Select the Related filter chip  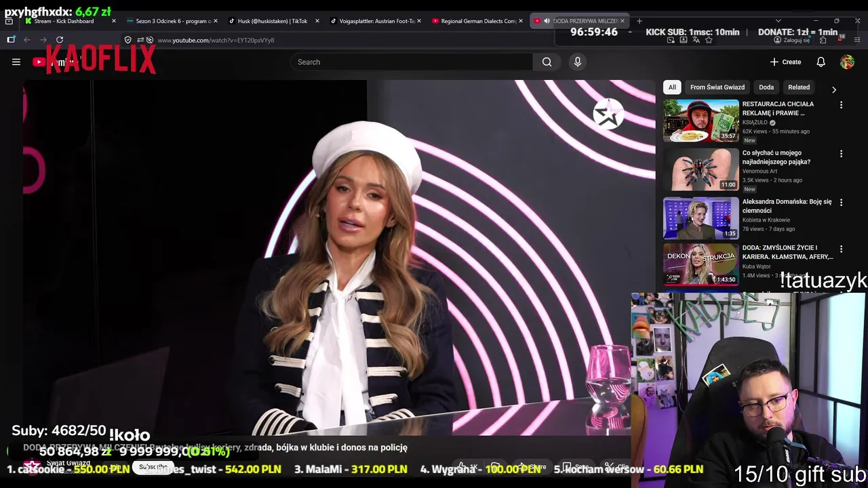click(799, 87)
